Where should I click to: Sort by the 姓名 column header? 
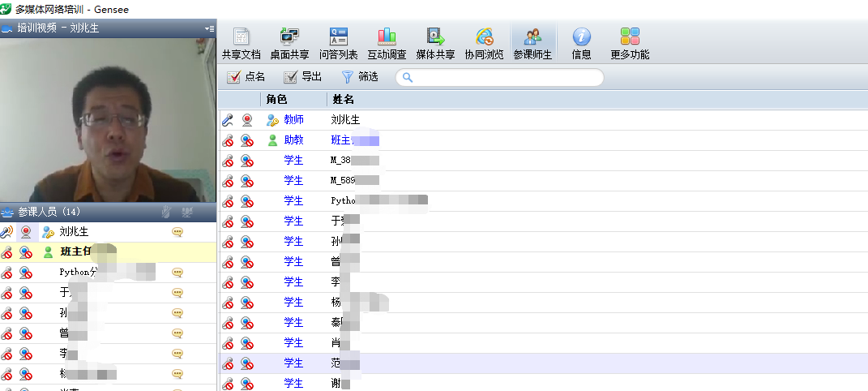(343, 100)
